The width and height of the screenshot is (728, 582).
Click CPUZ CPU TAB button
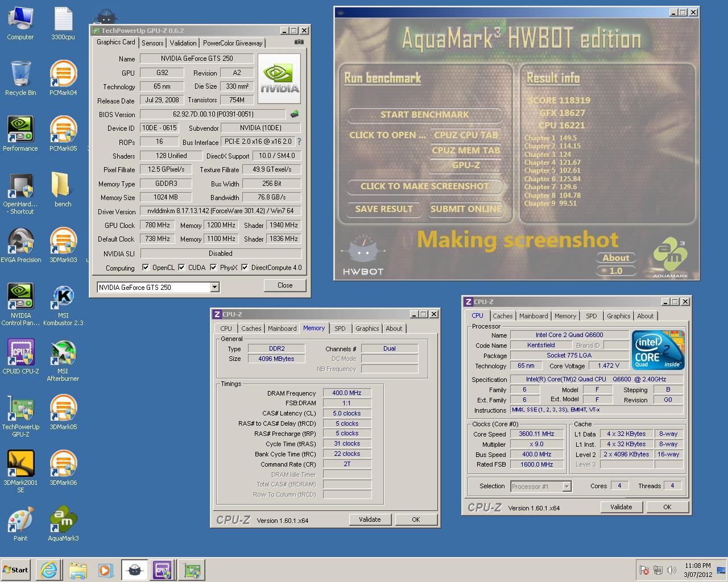click(466, 135)
